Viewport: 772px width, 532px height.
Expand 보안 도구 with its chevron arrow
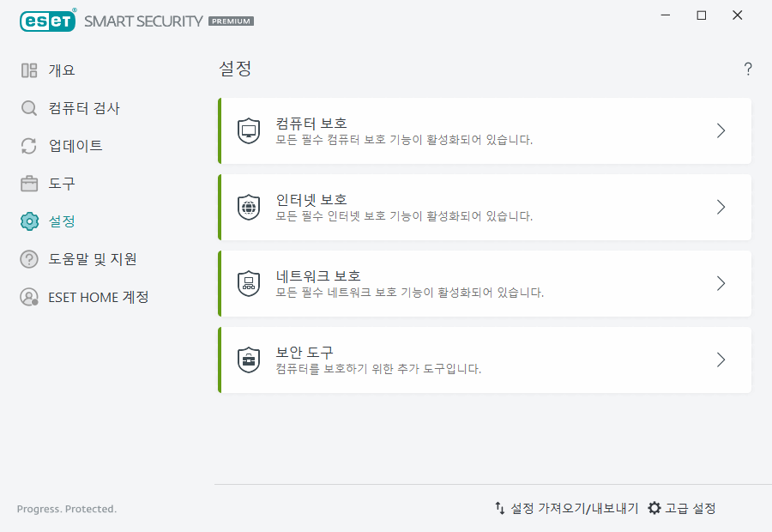point(721,360)
